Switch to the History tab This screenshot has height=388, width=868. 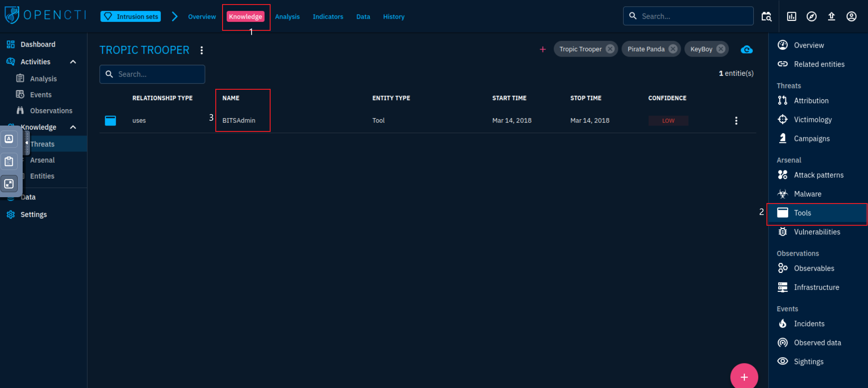(x=393, y=16)
